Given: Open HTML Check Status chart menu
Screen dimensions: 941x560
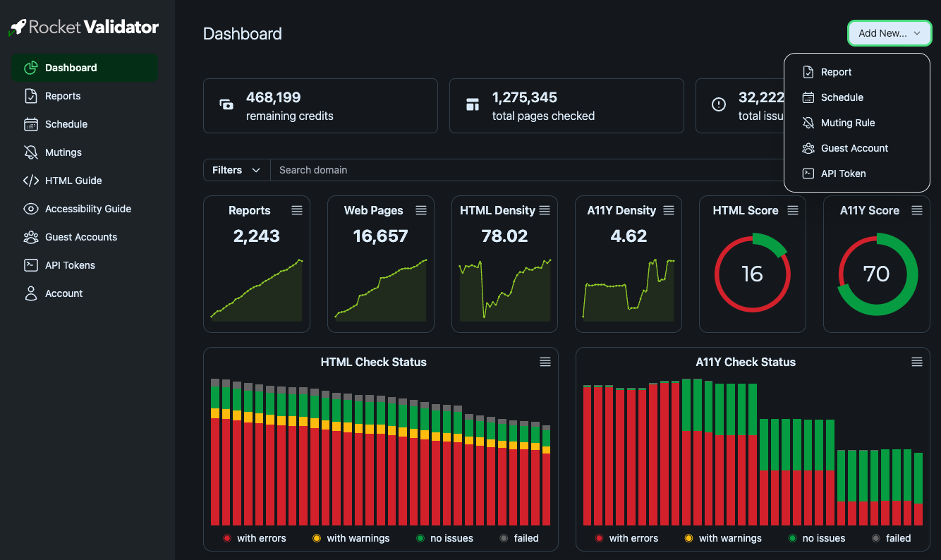Looking at the screenshot, I should click(x=545, y=362).
